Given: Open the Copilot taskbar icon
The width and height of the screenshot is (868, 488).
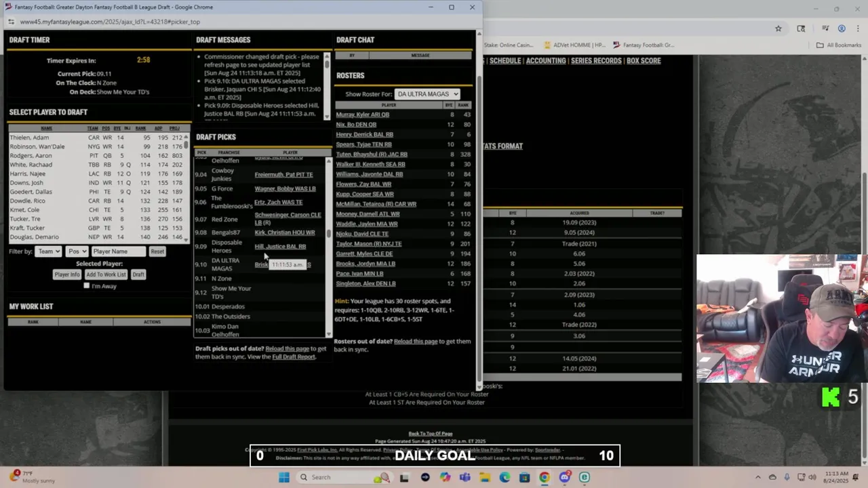Looking at the screenshot, I should (x=445, y=477).
